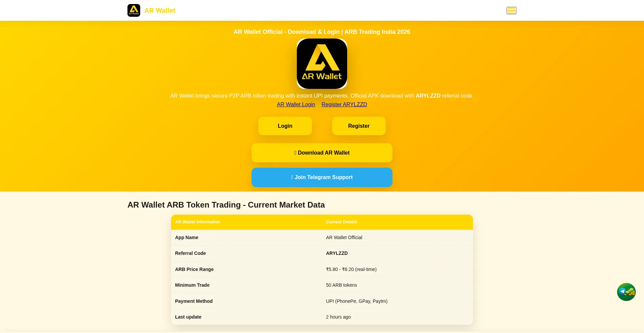This screenshot has height=333, width=644.
Task: Click the page title about ARB Trading India 2026
Action: click(x=322, y=32)
